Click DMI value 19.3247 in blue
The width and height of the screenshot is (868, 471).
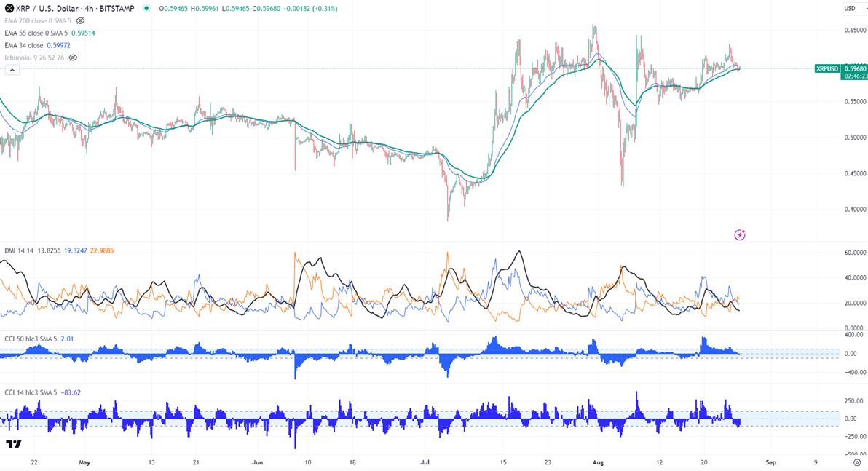75,250
